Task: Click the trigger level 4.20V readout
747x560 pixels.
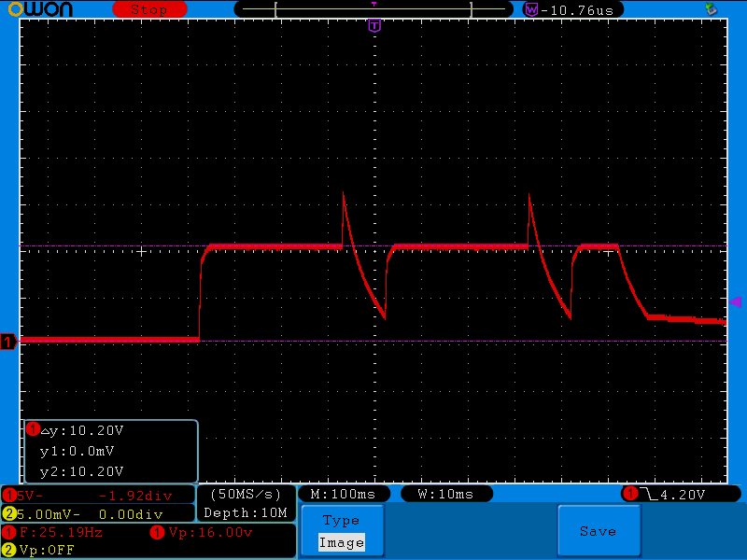Action: pos(683,495)
